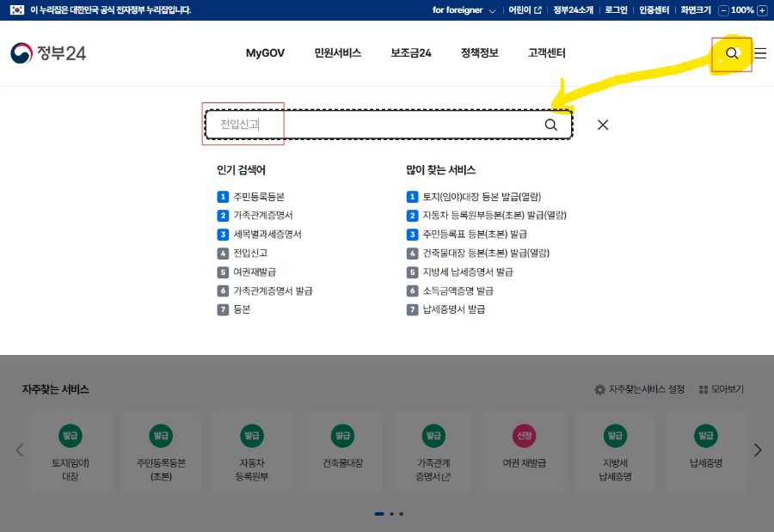Screen dimensions: 774x532
Task: Select the 건축물대장 service card
Action: coord(342,450)
